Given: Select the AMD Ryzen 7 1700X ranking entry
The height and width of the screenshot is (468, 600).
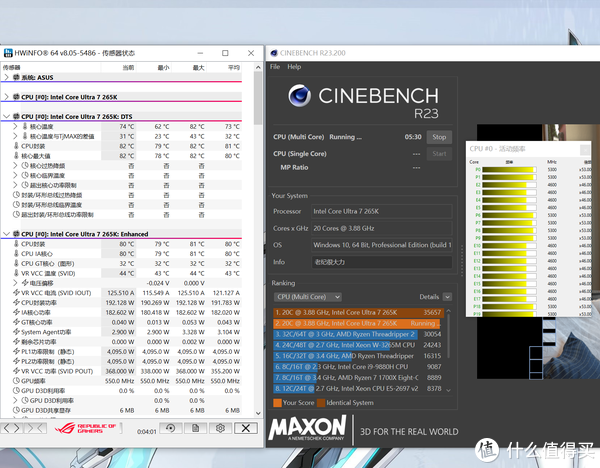Looking at the screenshot, I should click(x=358, y=378).
